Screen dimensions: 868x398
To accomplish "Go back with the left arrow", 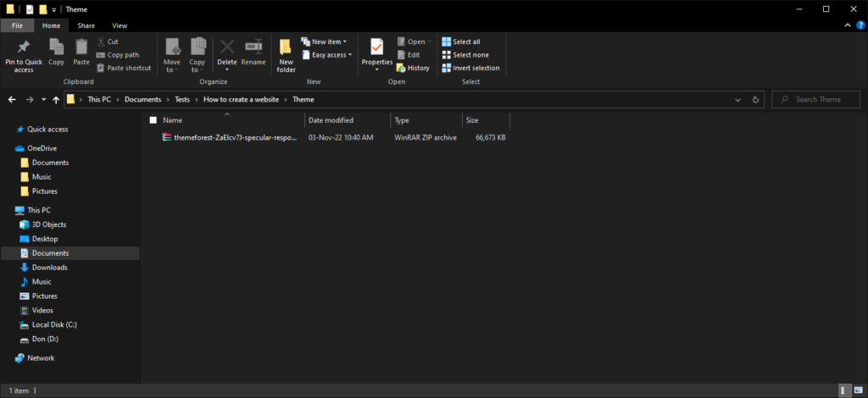I will 12,100.
